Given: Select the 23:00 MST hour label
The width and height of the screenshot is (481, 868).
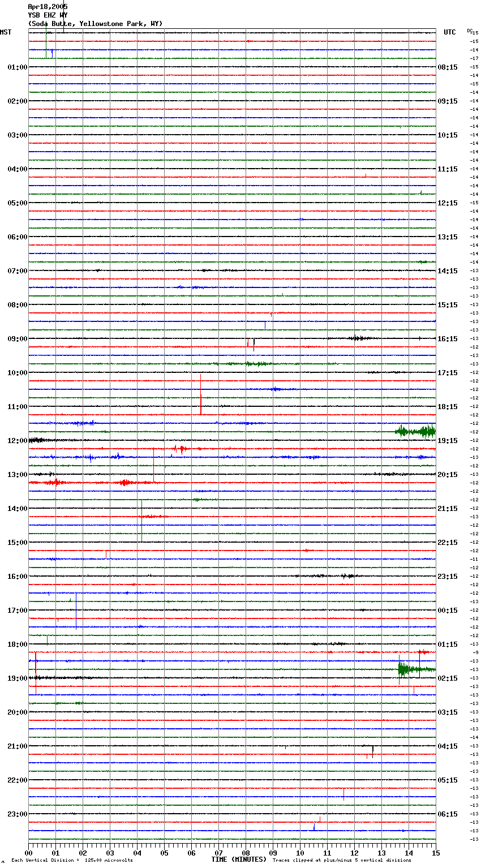Looking at the screenshot, I should tap(18, 814).
